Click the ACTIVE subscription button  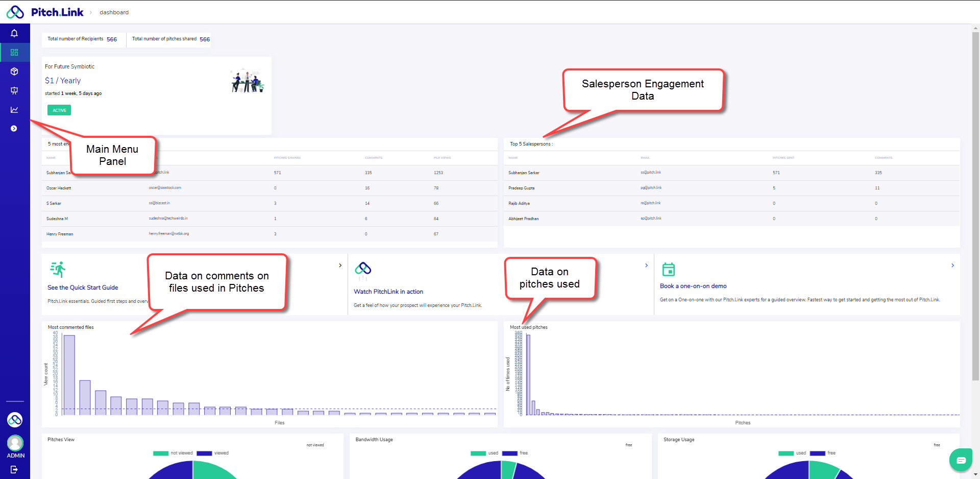click(59, 110)
